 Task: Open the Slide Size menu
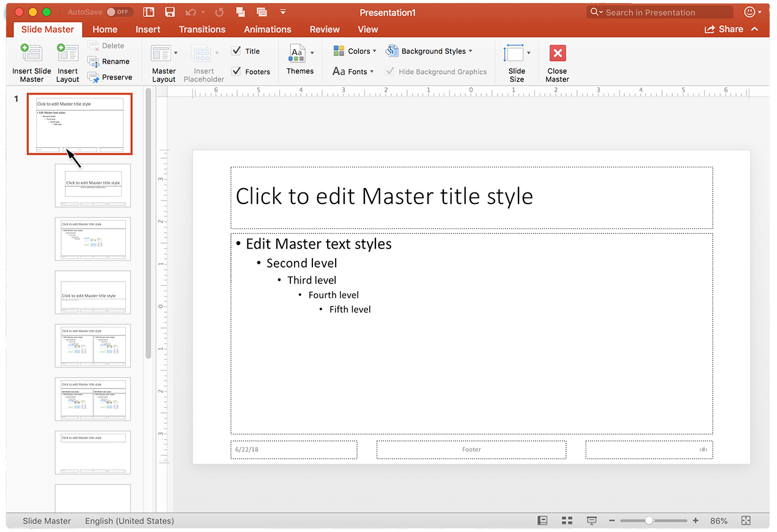pos(517,63)
